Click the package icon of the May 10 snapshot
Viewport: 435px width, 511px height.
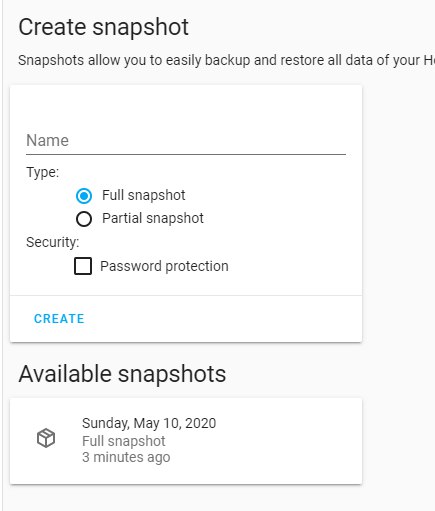pos(46,438)
